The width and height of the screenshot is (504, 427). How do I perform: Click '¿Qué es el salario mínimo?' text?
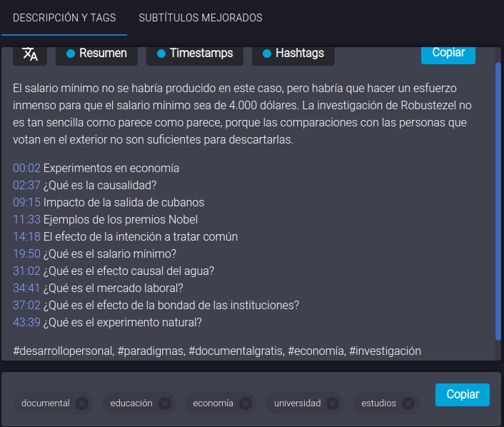pos(110,253)
